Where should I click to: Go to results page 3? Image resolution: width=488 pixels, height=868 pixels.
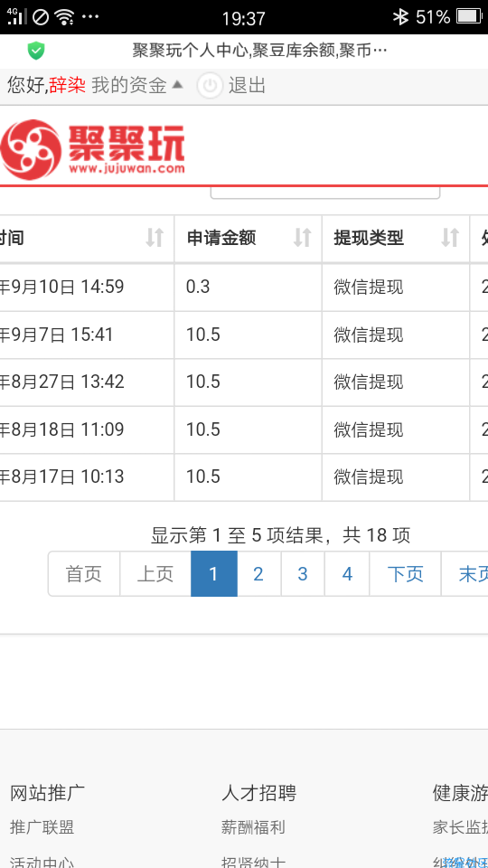(x=303, y=574)
